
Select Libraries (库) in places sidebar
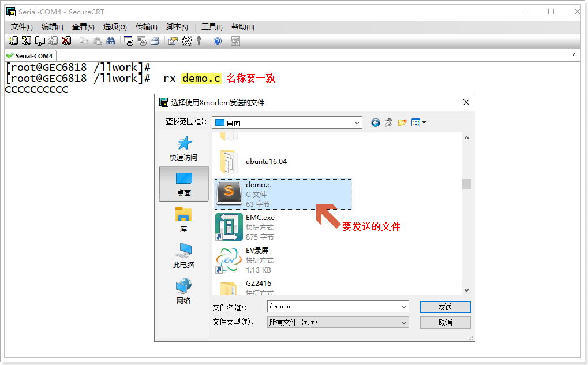coord(183,219)
